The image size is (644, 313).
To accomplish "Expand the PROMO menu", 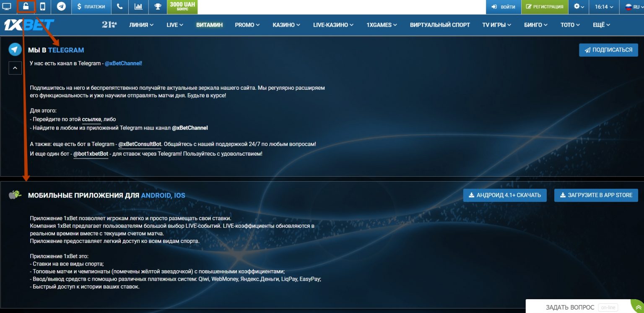I will (247, 25).
